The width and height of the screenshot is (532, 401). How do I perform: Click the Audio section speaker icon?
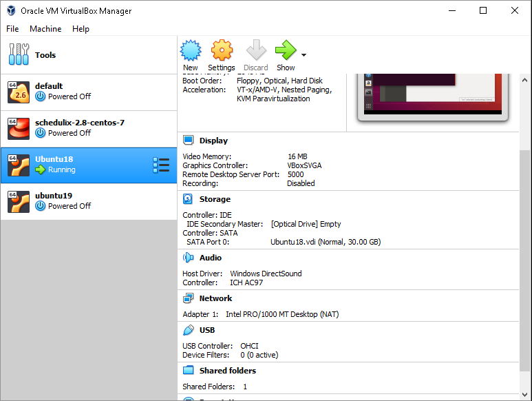click(x=189, y=258)
